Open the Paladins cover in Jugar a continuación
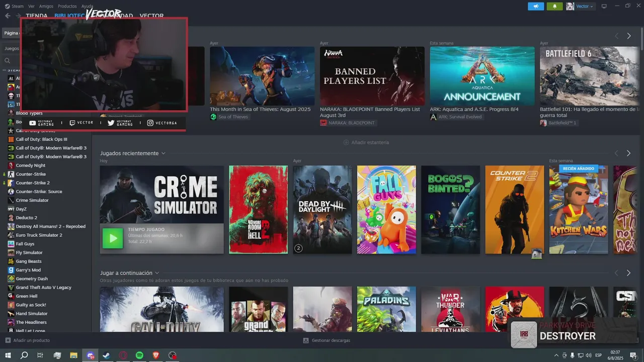The width and height of the screenshot is (644, 362). [386, 309]
